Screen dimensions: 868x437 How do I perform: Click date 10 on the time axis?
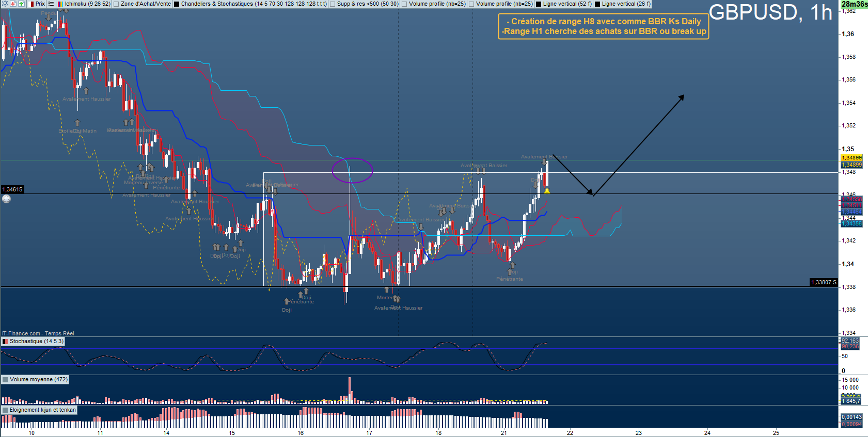(x=31, y=433)
